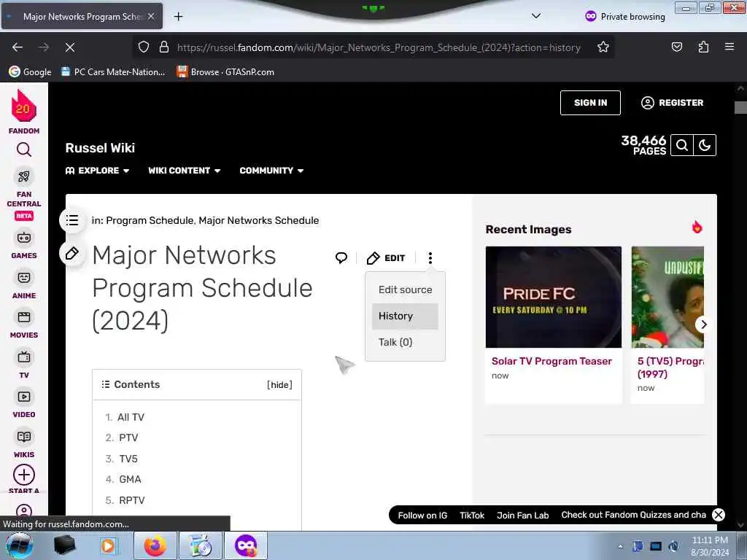Close the Major Networks Program Schedule tab
This screenshot has width=747, height=560.
tap(151, 17)
